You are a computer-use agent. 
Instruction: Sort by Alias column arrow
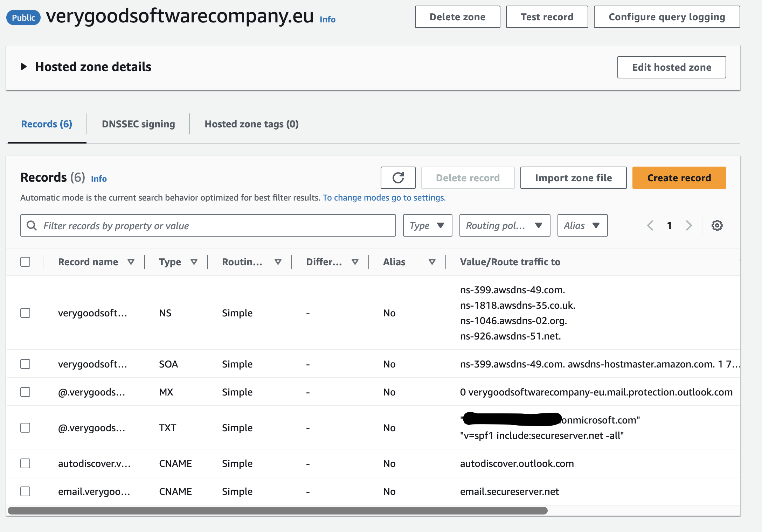click(432, 262)
